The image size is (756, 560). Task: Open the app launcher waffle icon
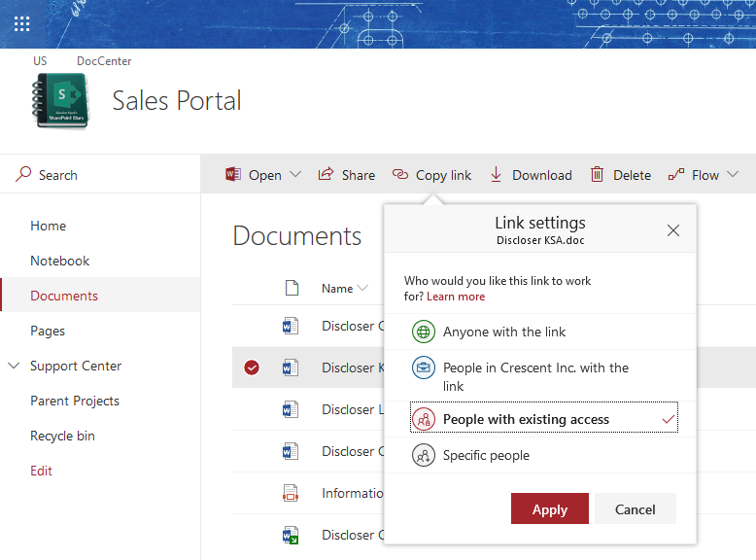coord(21,23)
